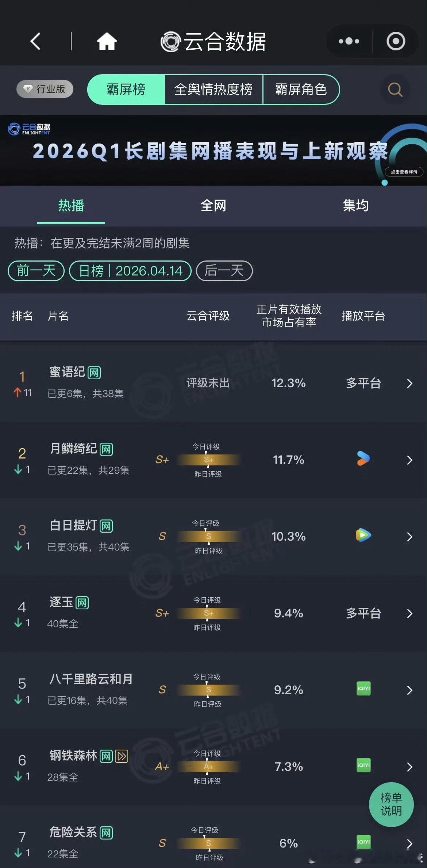Expand details for 蜜语纪 via its chevron
This screenshot has height=868, width=427.
[x=409, y=384]
